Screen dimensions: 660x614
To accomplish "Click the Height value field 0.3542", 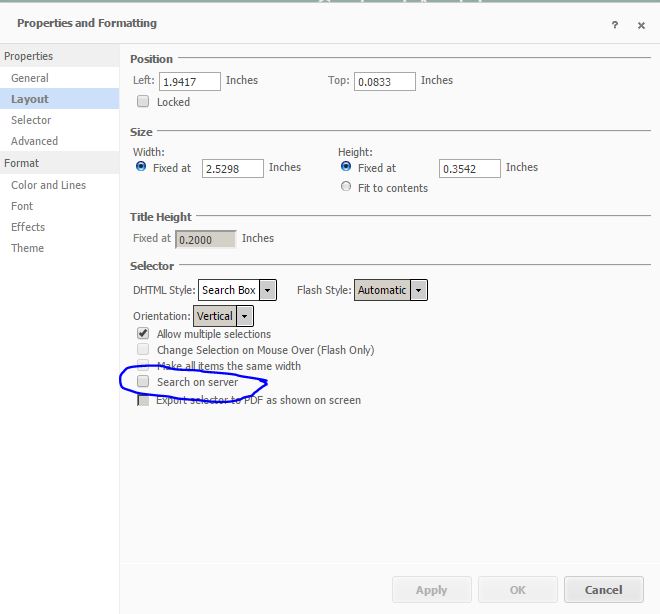I will (x=470, y=168).
